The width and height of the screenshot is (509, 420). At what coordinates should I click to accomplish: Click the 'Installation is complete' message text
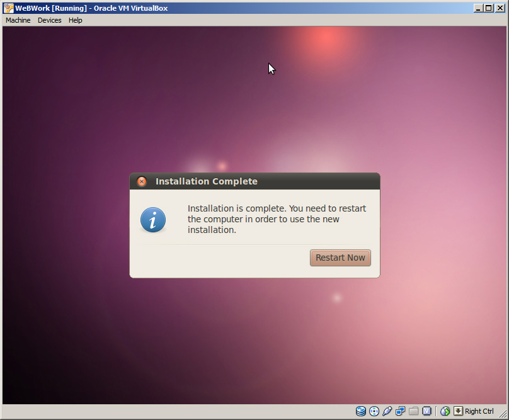pyautogui.click(x=277, y=219)
